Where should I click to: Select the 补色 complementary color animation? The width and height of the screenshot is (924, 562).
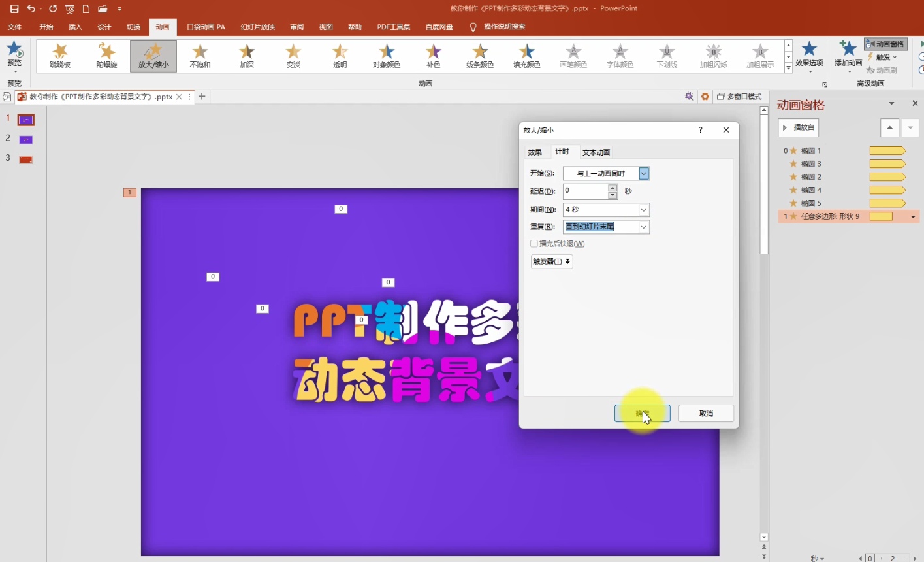(434, 56)
